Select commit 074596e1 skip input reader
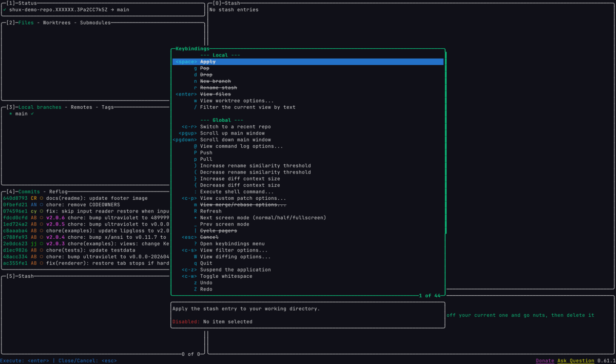Screen dimensions: 616x364 86,211
